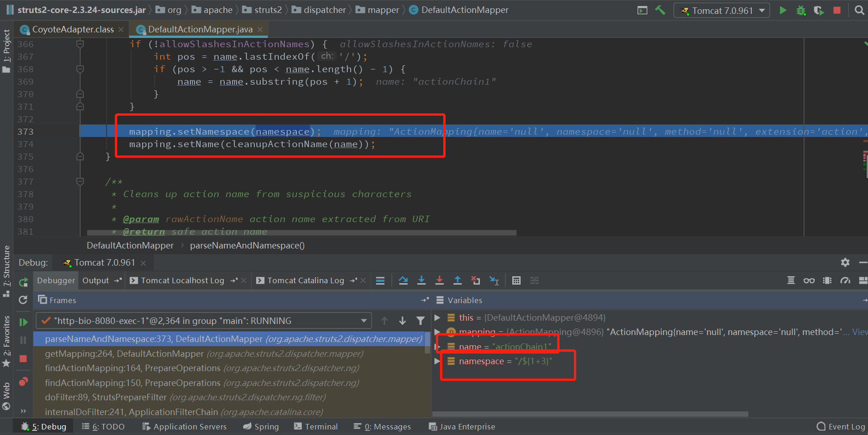Open the Tomcat Catalina Log tab
This screenshot has height=435, width=868.
point(306,280)
